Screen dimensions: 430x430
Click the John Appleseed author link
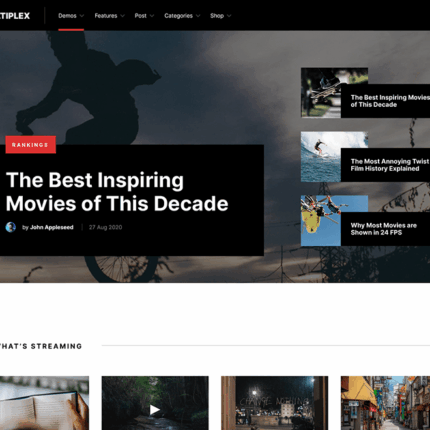52,227
